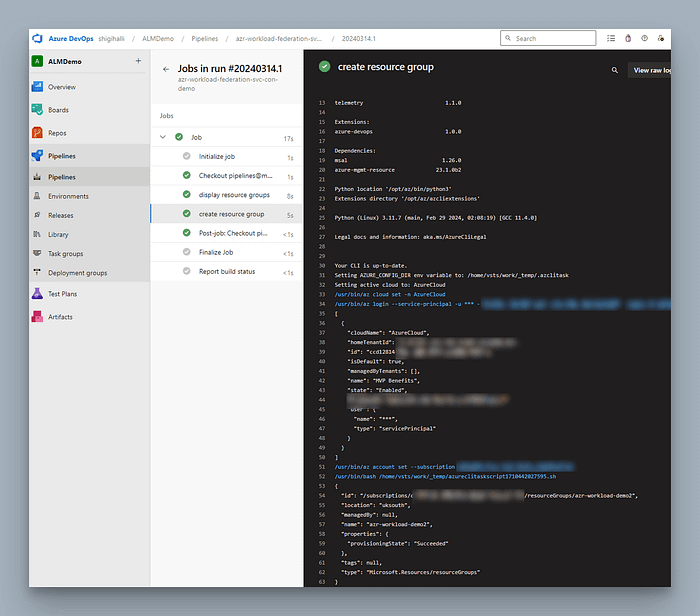Open the Pipelines rocket icon

38,156
